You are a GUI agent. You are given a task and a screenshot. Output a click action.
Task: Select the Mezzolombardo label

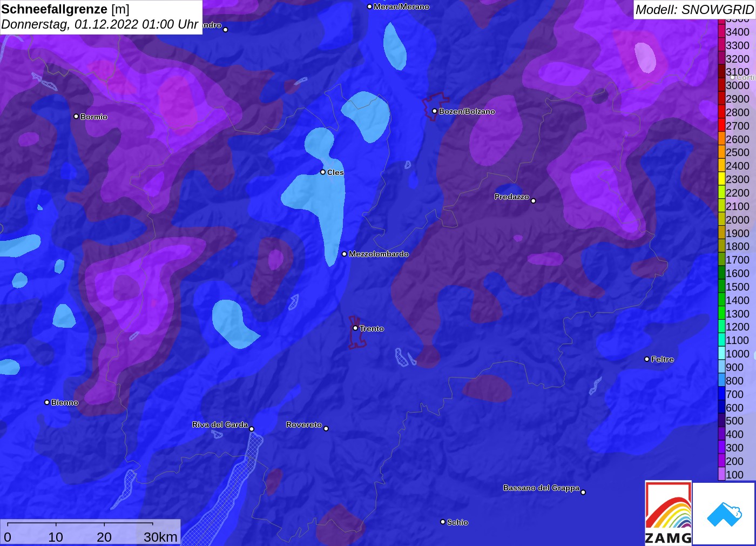click(x=379, y=254)
